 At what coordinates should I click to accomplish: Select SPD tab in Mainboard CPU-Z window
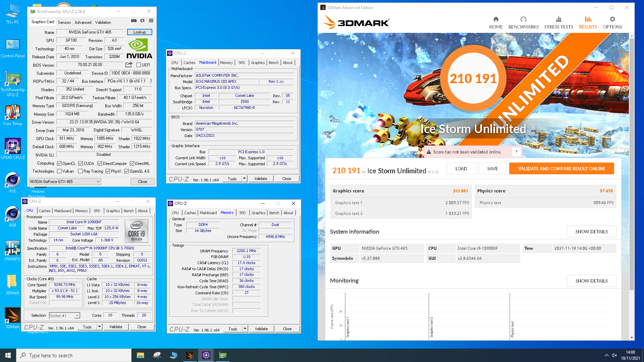point(242,63)
